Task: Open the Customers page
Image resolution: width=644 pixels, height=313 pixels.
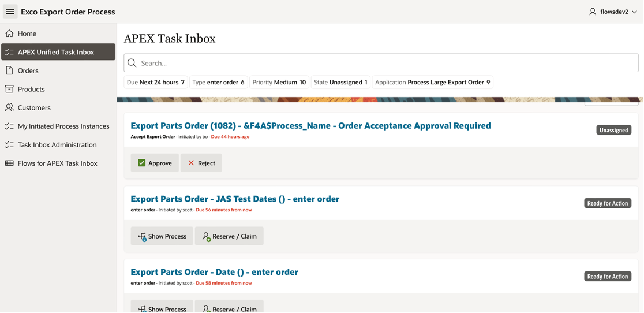Action: pyautogui.click(x=58, y=107)
